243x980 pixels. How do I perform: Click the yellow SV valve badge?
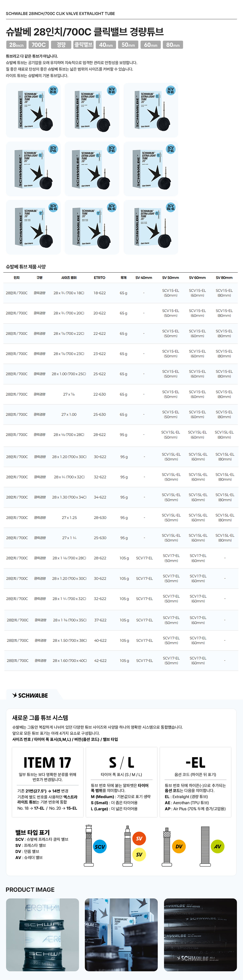tap(139, 854)
